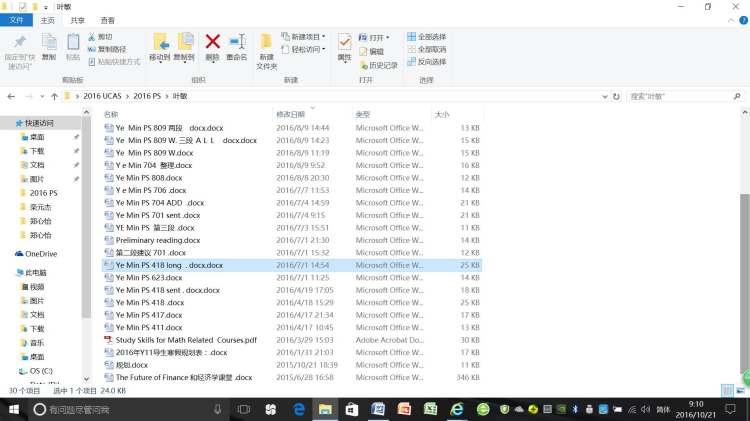Open Properties (属性) from the ribbon
This screenshot has height=421, width=750.
coord(344,46)
